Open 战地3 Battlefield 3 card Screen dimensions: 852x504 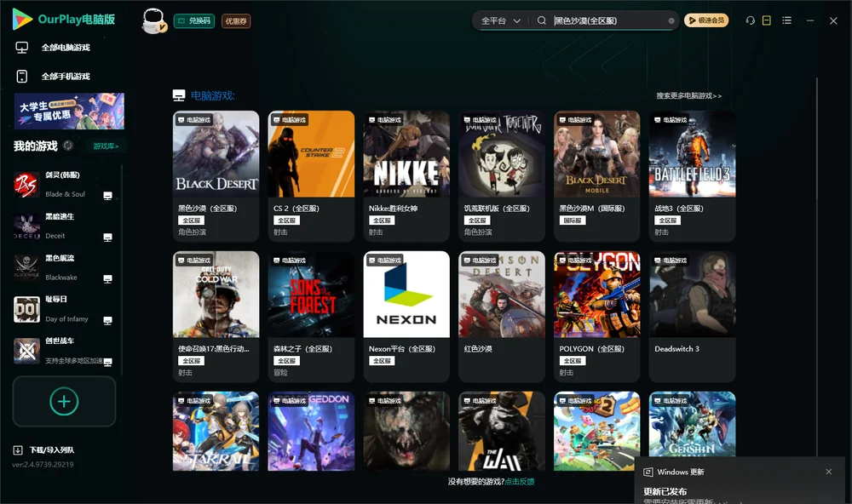tap(692, 176)
